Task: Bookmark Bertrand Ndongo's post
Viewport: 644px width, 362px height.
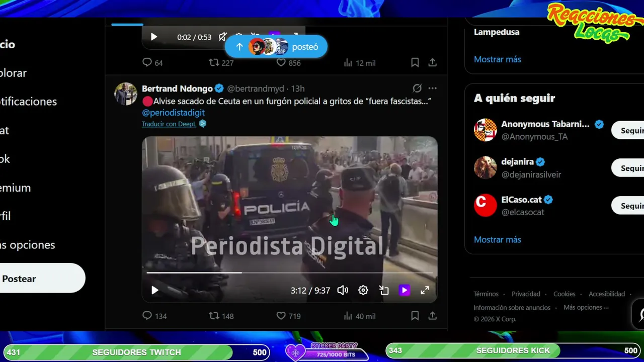Action: coord(415,316)
